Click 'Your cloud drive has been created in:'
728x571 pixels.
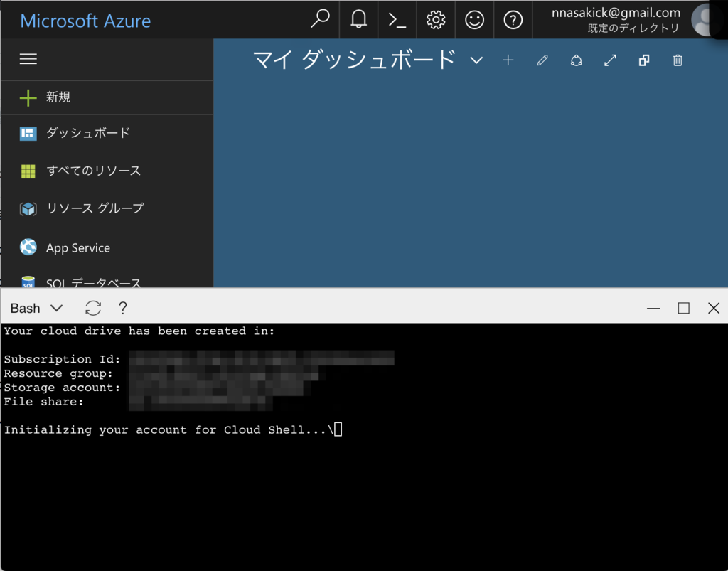tap(139, 331)
